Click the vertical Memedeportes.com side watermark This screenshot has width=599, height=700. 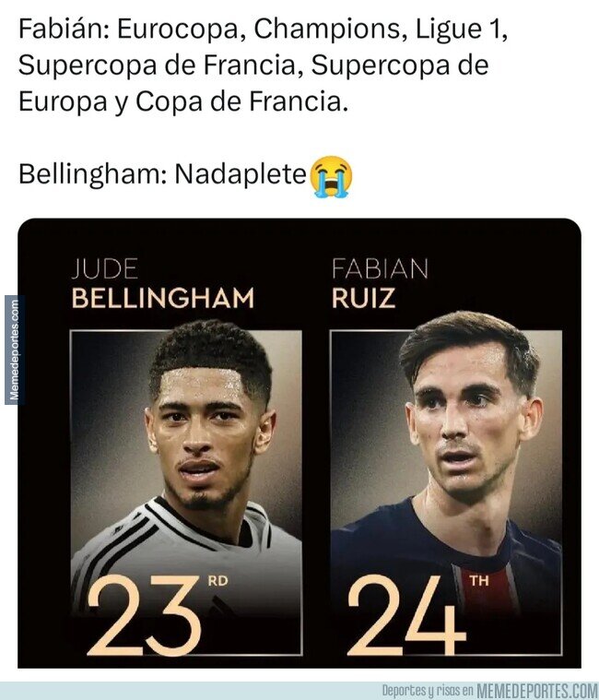pyautogui.click(x=13, y=349)
